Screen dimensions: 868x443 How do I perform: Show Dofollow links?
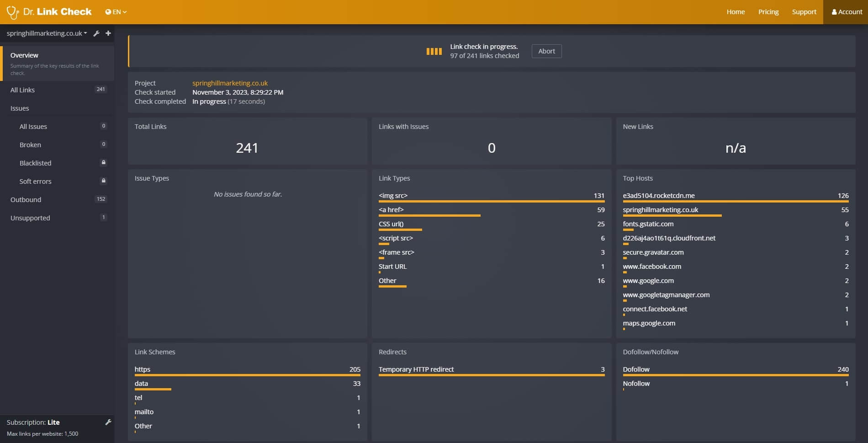click(x=636, y=369)
